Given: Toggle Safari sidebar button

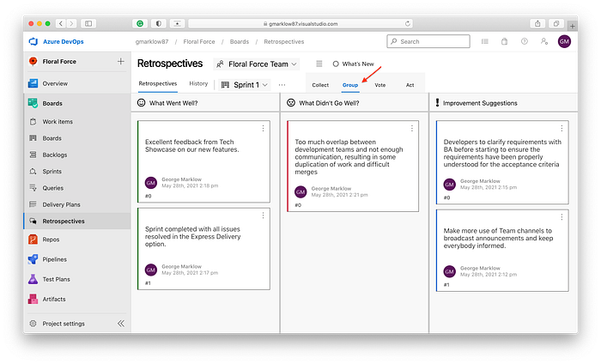Looking at the screenshot, I should click(88, 24).
